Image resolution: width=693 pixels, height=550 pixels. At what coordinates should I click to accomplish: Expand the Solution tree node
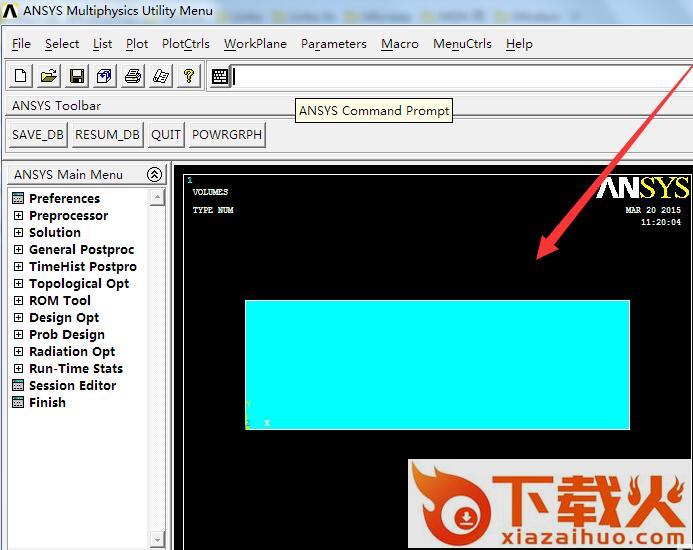click(18, 233)
